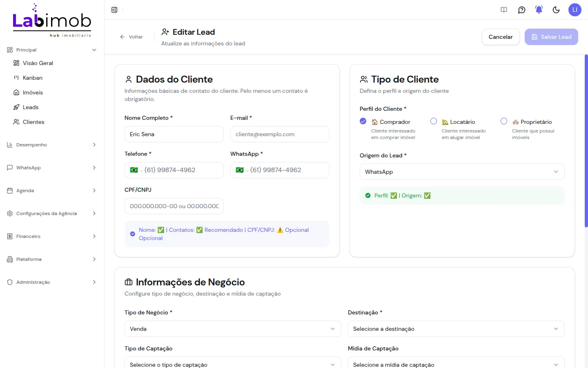Focus the Nome Completo field
588x368 pixels.
click(174, 134)
